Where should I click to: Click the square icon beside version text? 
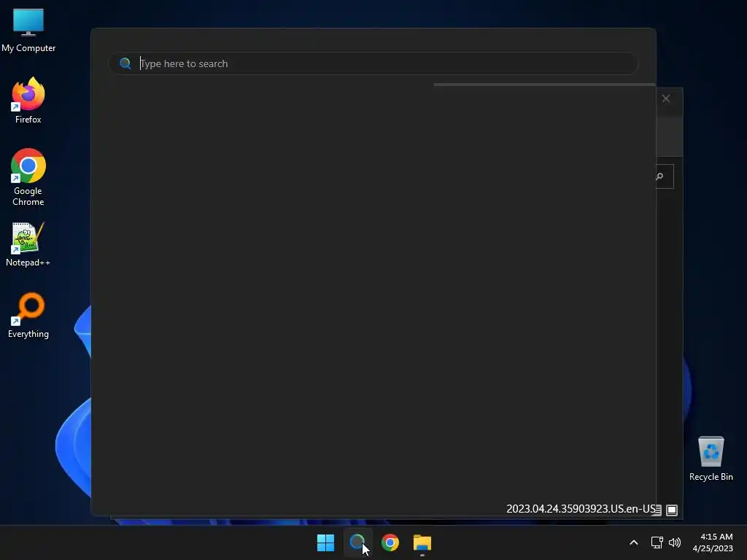(672, 510)
